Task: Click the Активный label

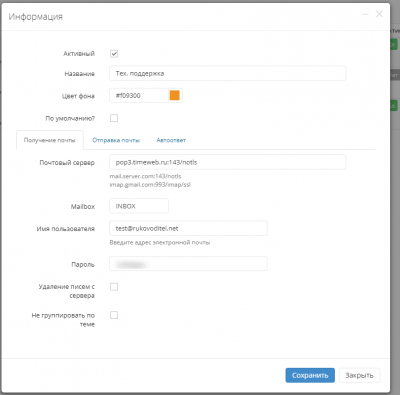Action: [x=79, y=54]
